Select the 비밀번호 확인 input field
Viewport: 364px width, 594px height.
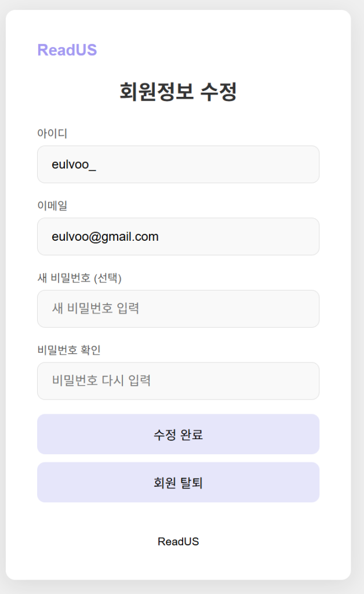[x=178, y=381]
